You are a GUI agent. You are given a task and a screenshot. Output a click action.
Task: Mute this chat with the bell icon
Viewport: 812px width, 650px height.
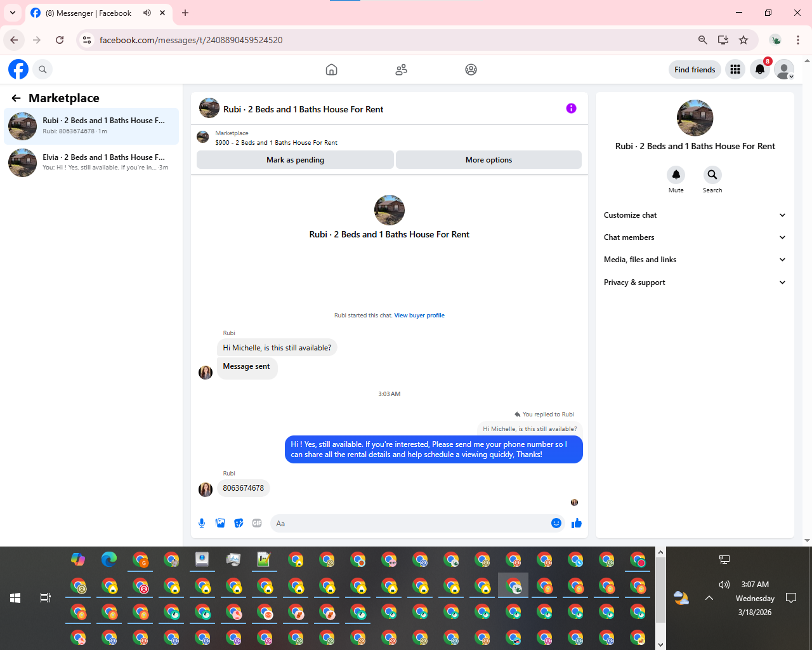coord(676,175)
